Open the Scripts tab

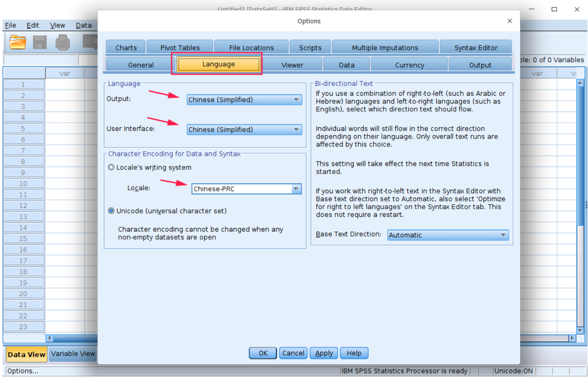[x=310, y=47]
